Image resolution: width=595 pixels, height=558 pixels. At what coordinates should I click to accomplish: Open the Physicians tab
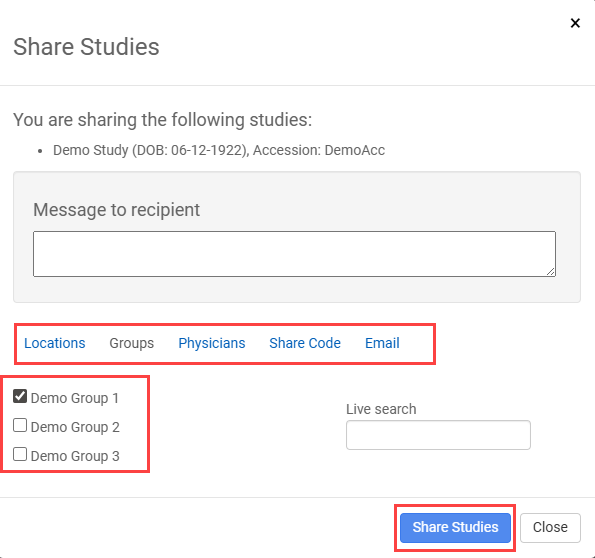pos(212,343)
